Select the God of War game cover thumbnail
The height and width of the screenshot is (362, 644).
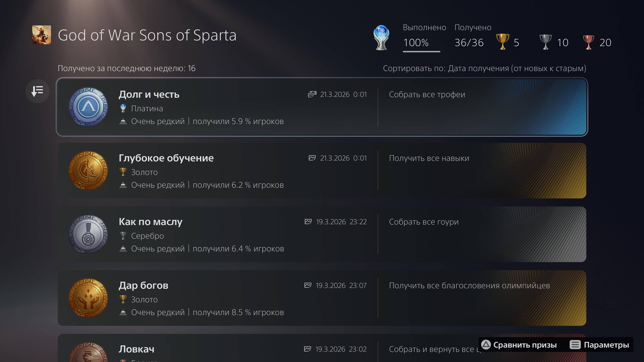point(41,35)
